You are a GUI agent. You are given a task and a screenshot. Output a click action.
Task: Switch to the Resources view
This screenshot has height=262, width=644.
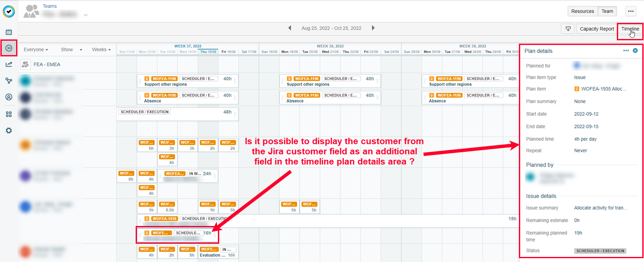tap(583, 11)
